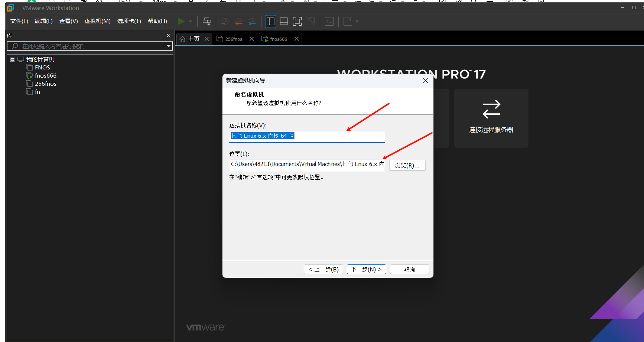Screen dimensions: 644x342
Task: Switch to the 256fnos tab
Action: pyautogui.click(x=234, y=39)
